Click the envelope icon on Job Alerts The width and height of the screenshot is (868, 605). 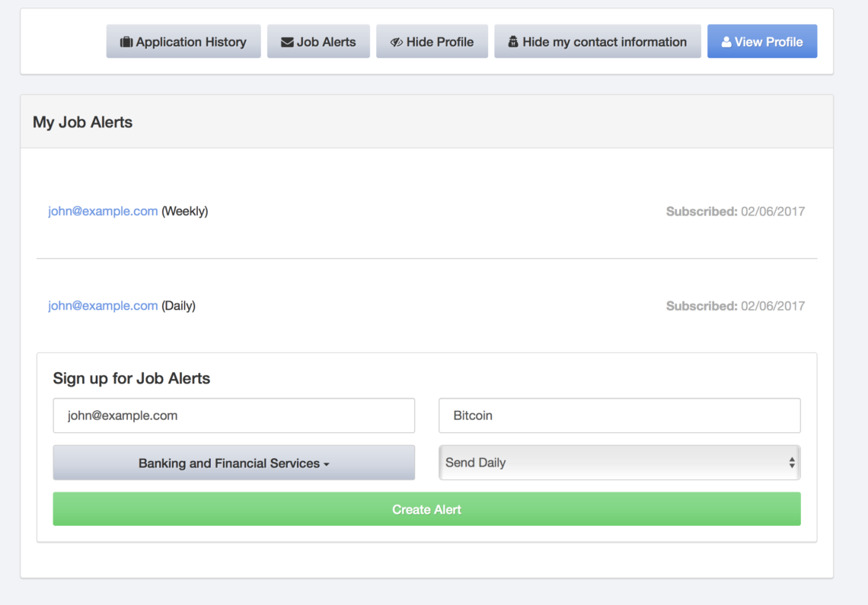tap(286, 41)
